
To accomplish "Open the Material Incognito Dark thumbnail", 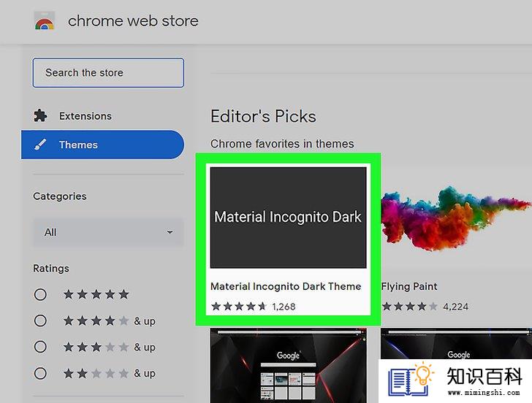I will click(289, 218).
